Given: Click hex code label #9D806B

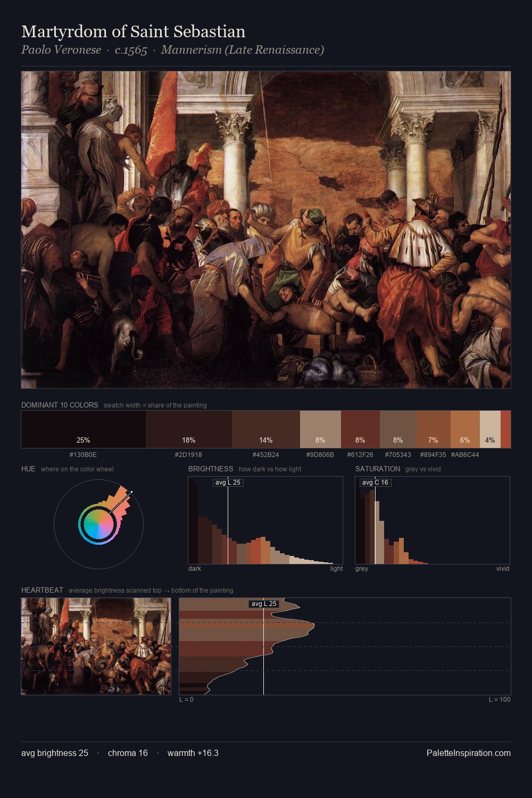Looking at the screenshot, I should point(320,455).
